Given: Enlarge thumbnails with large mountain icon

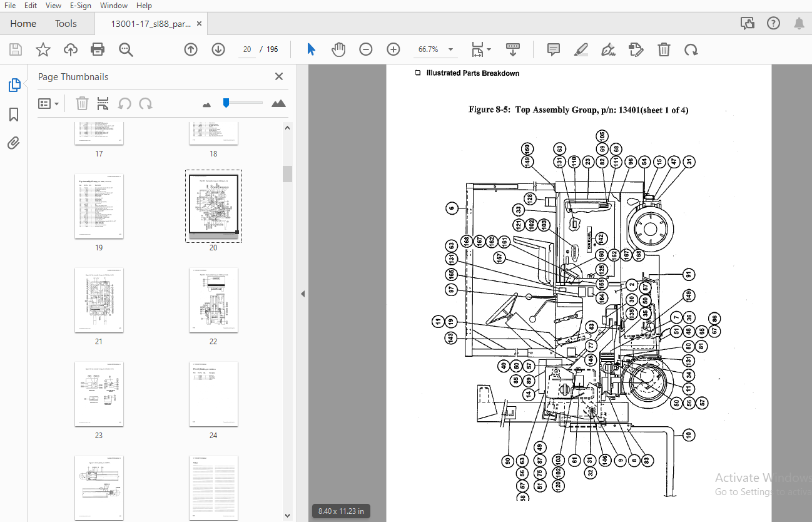Looking at the screenshot, I should [279, 103].
